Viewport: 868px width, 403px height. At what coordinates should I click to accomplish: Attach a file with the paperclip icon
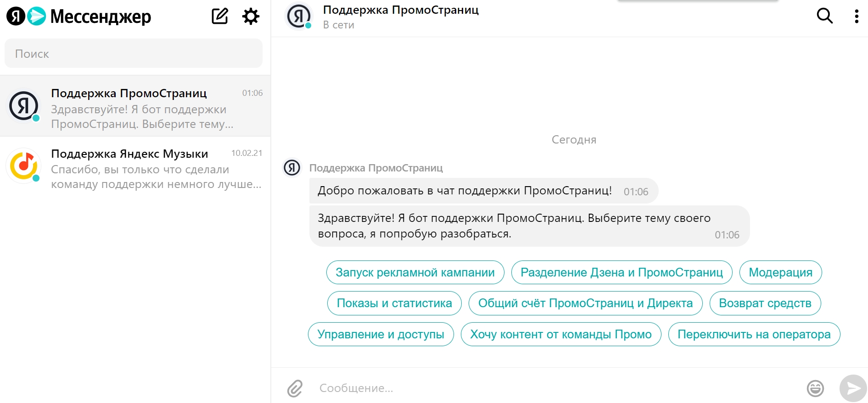[x=295, y=388]
